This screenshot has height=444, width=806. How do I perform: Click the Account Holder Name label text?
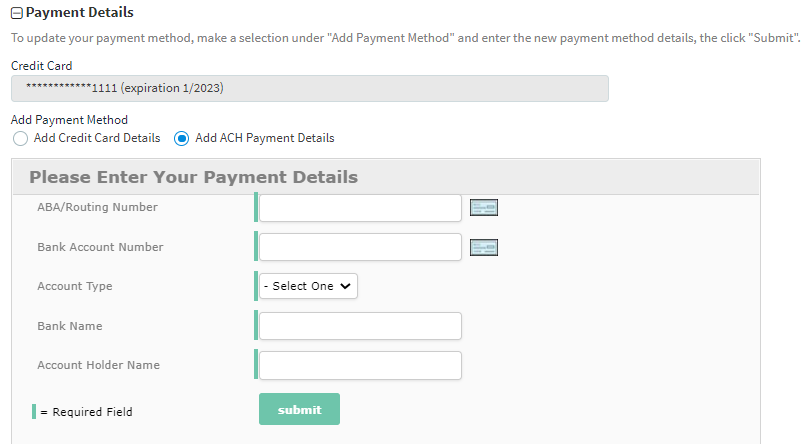98,365
